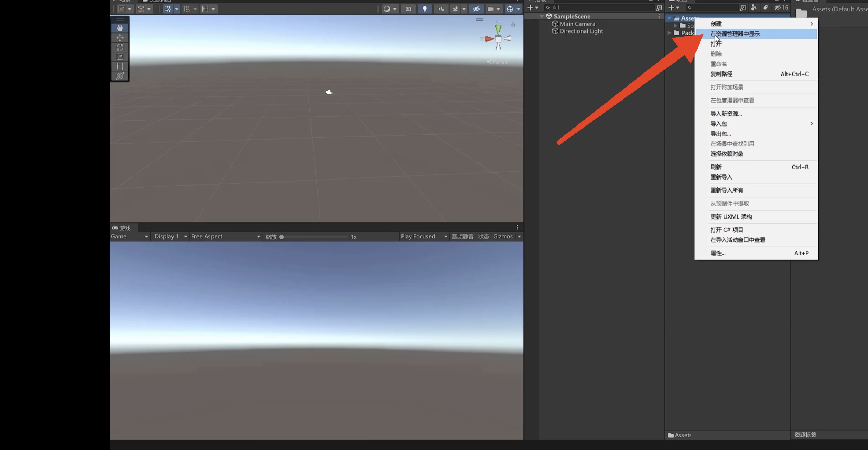Toggle 2D view mode button
This screenshot has height=450, width=868.
coord(408,9)
